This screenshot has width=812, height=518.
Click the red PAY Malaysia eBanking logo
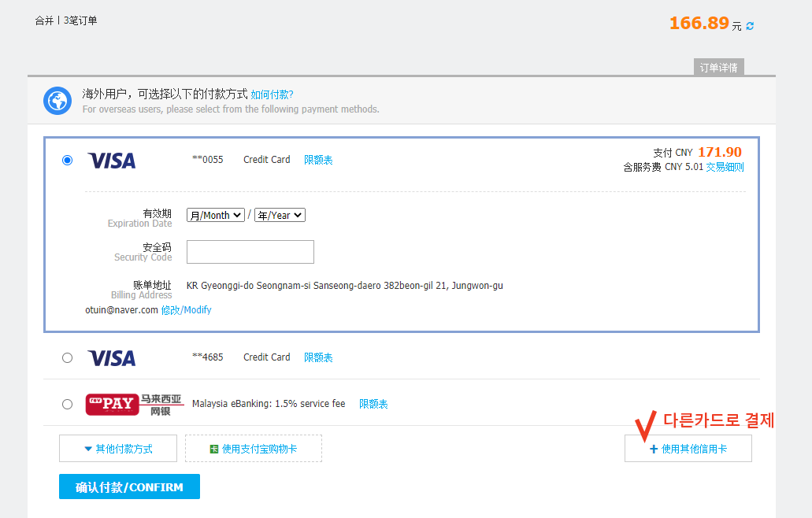(135, 405)
